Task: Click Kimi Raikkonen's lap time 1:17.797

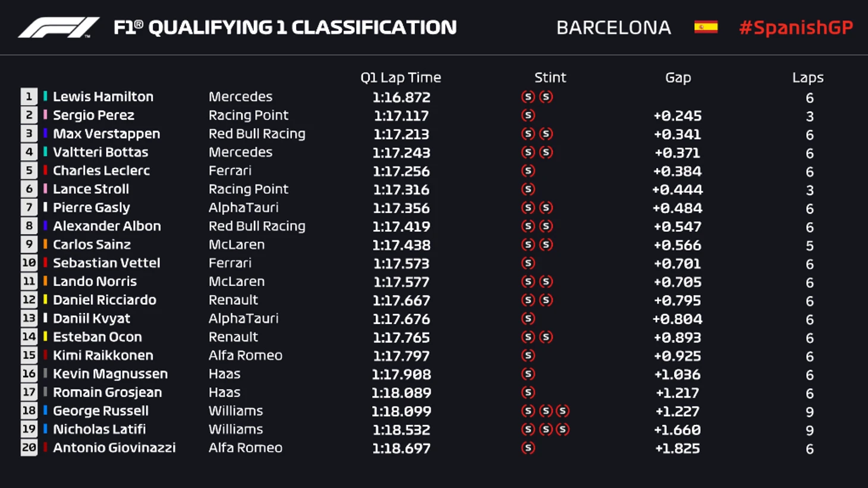Action: pyautogui.click(x=401, y=356)
